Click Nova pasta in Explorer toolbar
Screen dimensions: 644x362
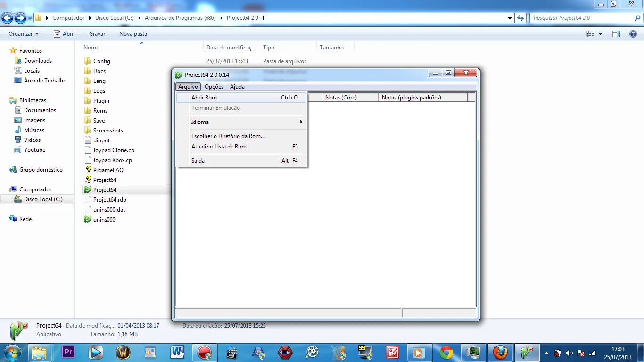(133, 34)
